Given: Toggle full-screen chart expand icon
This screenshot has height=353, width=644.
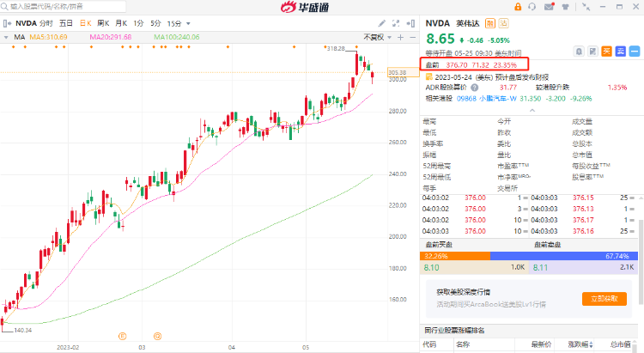Looking at the screenshot, I should point(396,23).
